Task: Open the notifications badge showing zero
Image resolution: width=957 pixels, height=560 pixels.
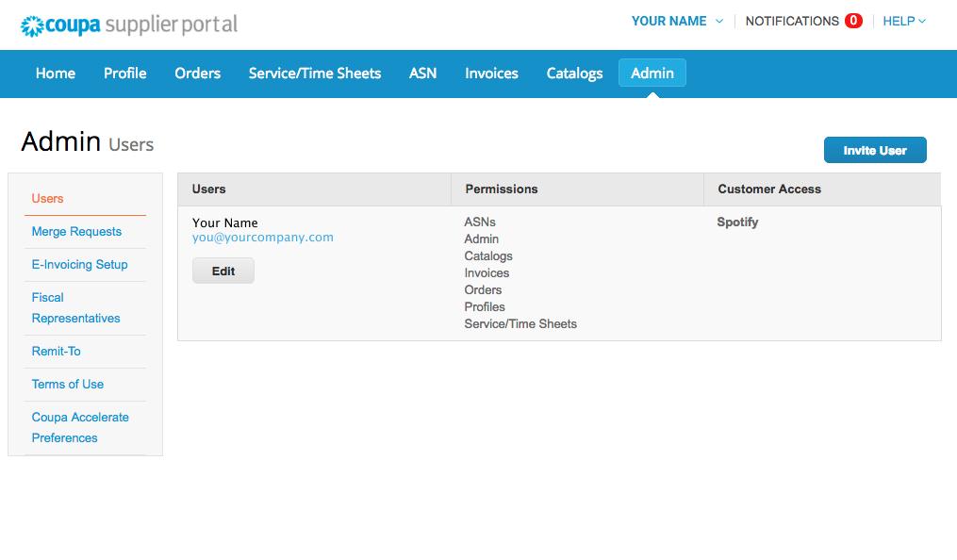Action: coord(851,21)
